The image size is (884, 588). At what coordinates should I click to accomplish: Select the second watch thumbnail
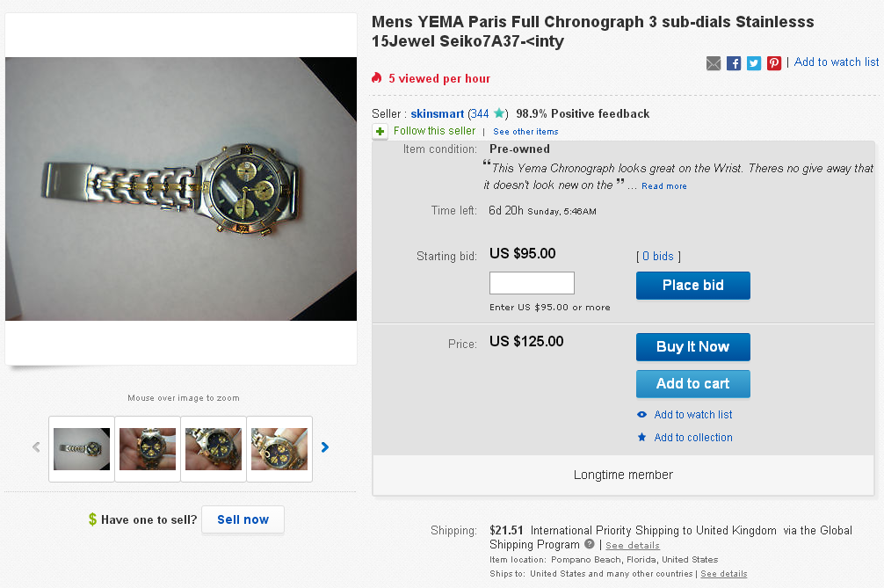pyautogui.click(x=148, y=449)
